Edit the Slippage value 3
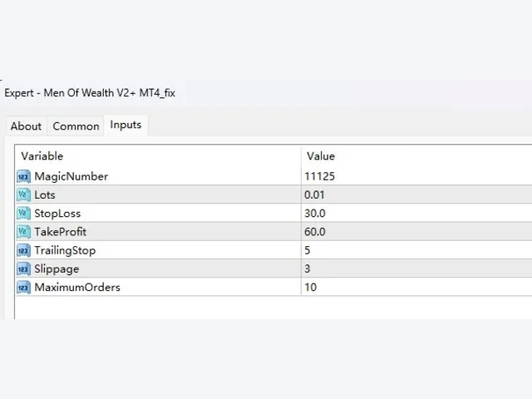532x399 pixels. pyautogui.click(x=308, y=268)
